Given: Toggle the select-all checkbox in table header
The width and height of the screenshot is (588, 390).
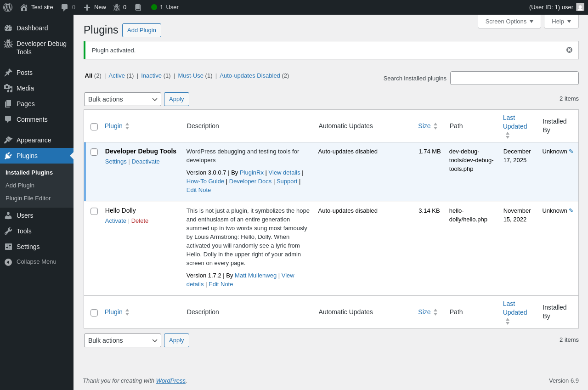Looking at the screenshot, I should [x=94, y=127].
